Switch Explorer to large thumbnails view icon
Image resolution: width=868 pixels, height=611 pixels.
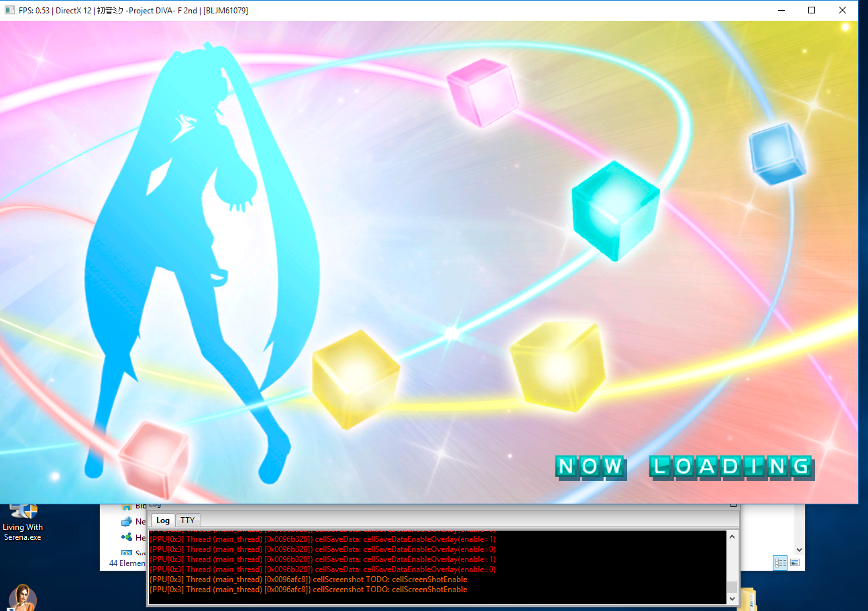[795, 563]
